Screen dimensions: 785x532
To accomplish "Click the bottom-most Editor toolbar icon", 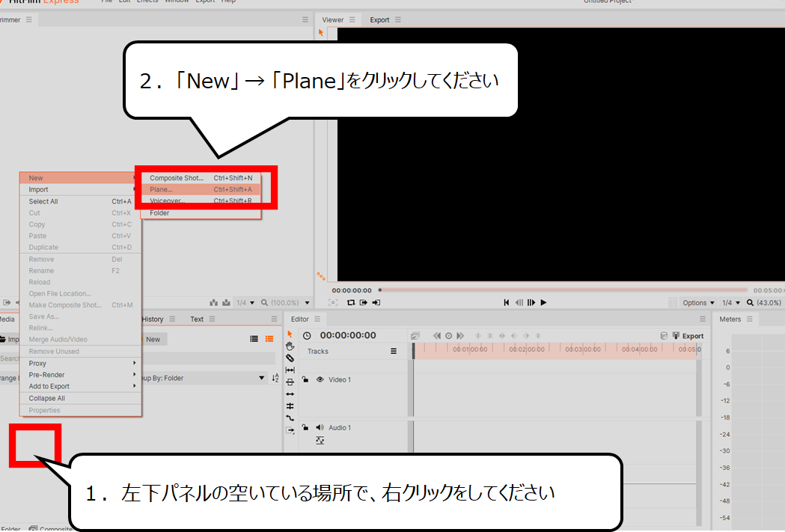I will click(290, 430).
